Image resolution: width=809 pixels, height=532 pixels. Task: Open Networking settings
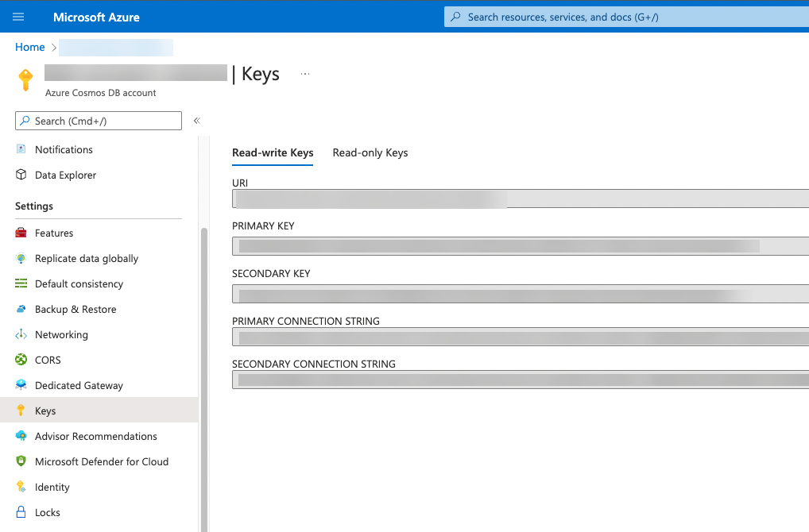click(61, 334)
